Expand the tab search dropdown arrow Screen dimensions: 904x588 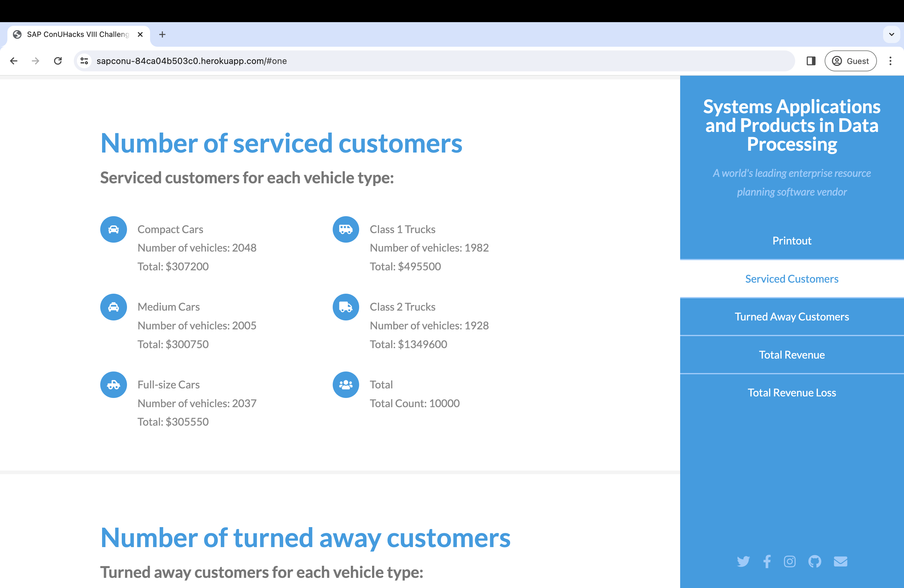[891, 34]
